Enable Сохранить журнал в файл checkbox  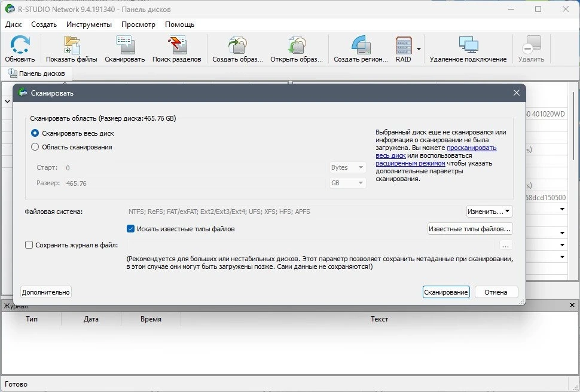point(29,245)
